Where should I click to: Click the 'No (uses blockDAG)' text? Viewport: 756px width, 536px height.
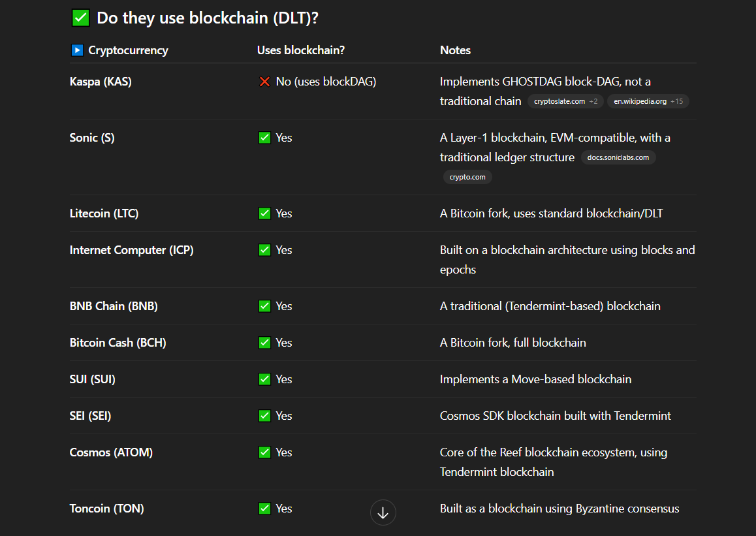tap(326, 82)
